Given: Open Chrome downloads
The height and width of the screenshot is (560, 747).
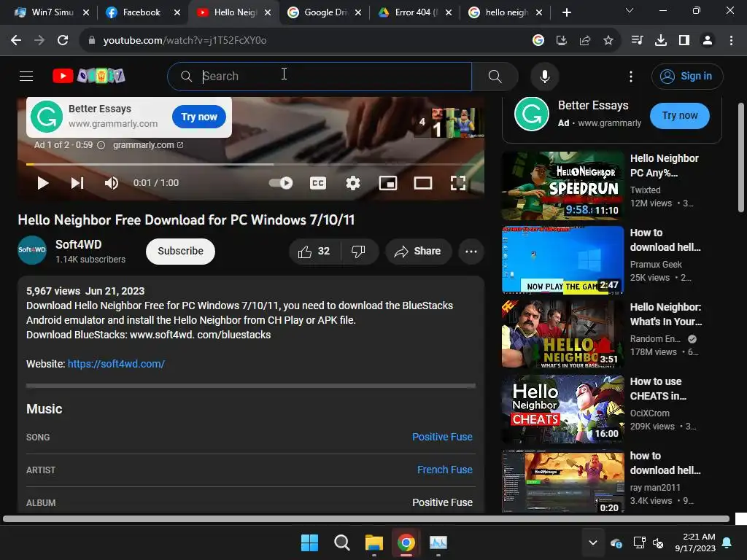Looking at the screenshot, I should (x=661, y=41).
